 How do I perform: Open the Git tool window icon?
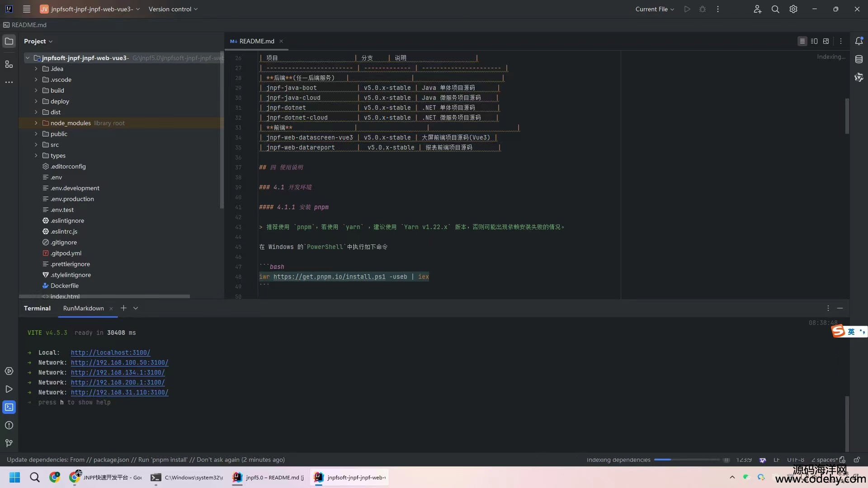tap(9, 443)
